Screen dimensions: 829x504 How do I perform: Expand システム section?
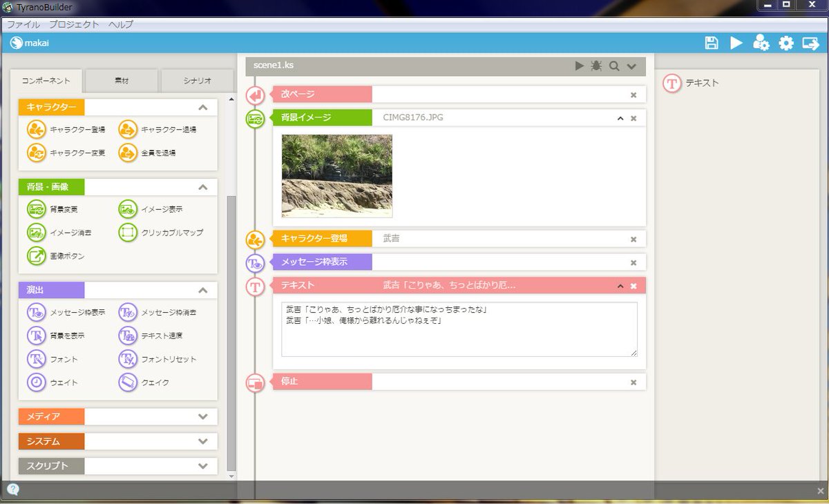point(202,441)
